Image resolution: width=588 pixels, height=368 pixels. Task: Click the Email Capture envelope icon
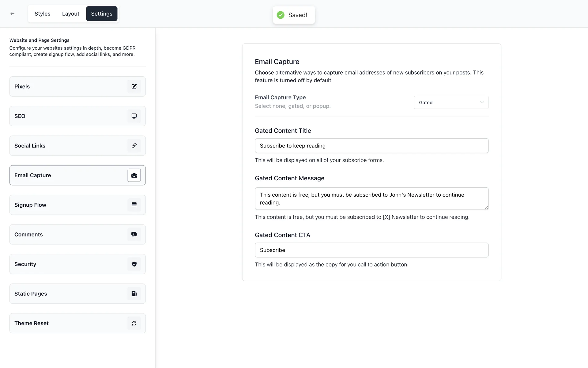134,175
